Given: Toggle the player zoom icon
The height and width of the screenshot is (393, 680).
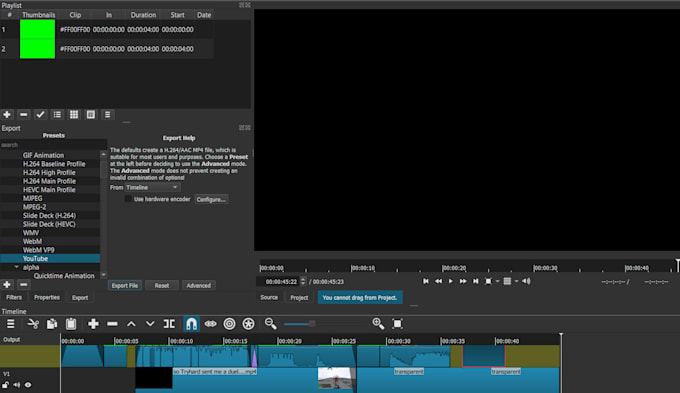Looking at the screenshot, I should coord(488,281).
